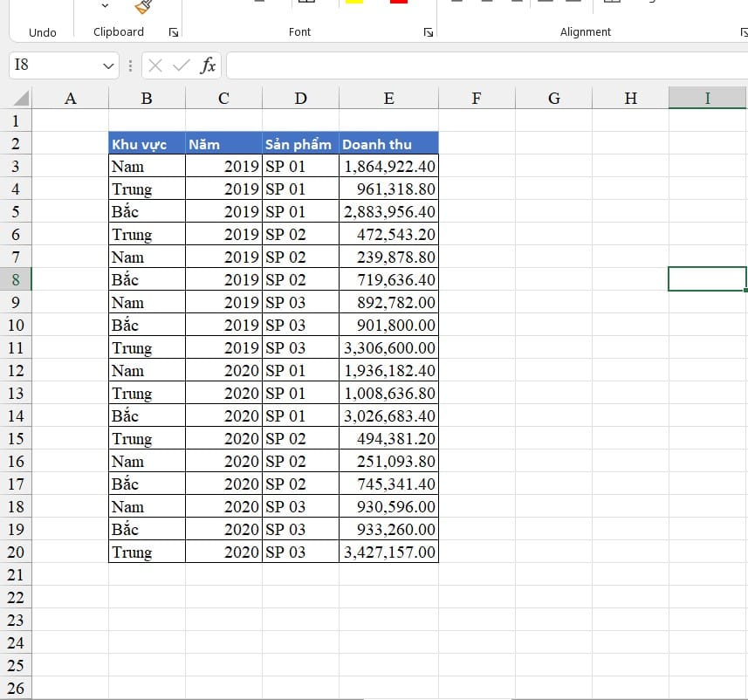
Task: Click the Cancel X in formula bar
Action: [155, 65]
